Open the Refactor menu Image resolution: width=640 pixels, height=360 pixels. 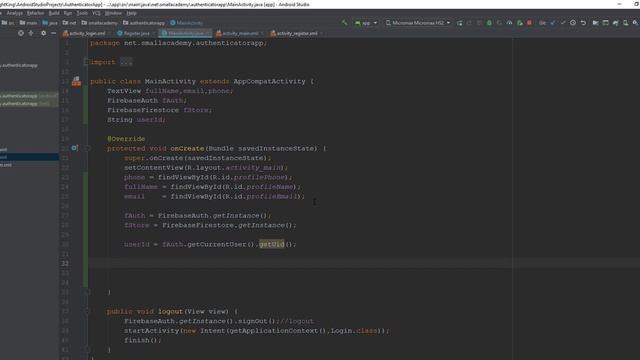[x=35, y=13]
